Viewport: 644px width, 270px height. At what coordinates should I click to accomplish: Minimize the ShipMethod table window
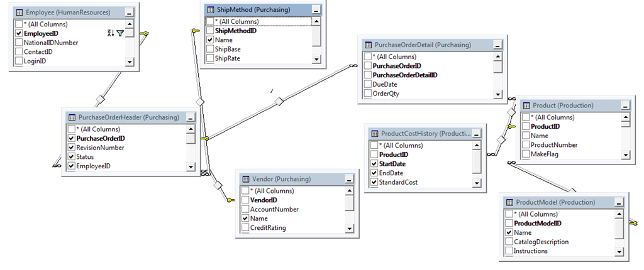(x=316, y=9)
